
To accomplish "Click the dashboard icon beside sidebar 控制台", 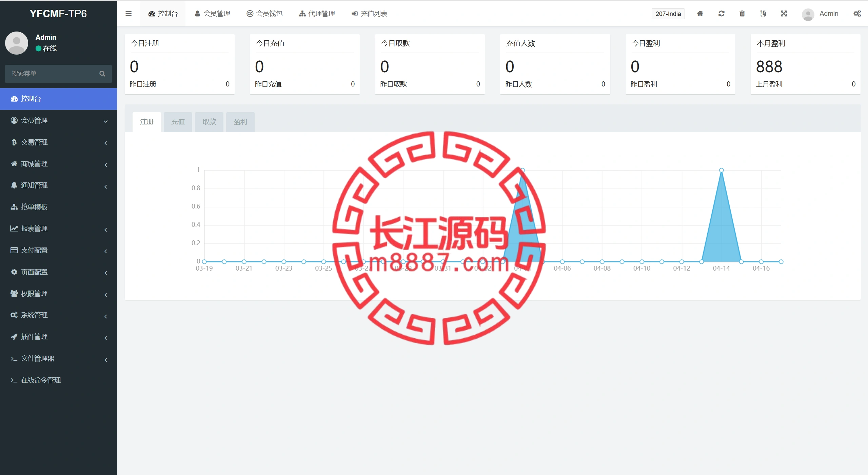I will [x=14, y=99].
